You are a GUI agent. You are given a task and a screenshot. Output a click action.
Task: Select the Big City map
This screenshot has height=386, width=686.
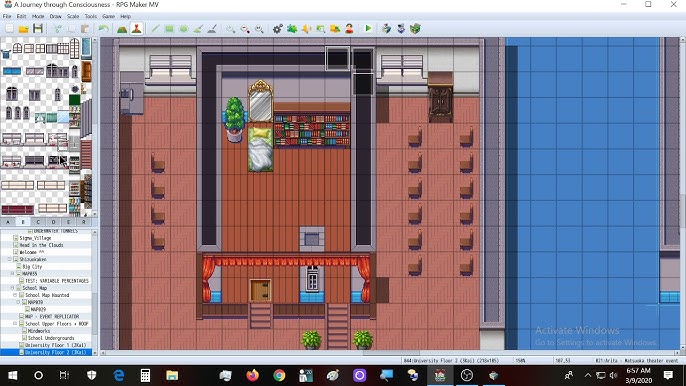(32, 267)
